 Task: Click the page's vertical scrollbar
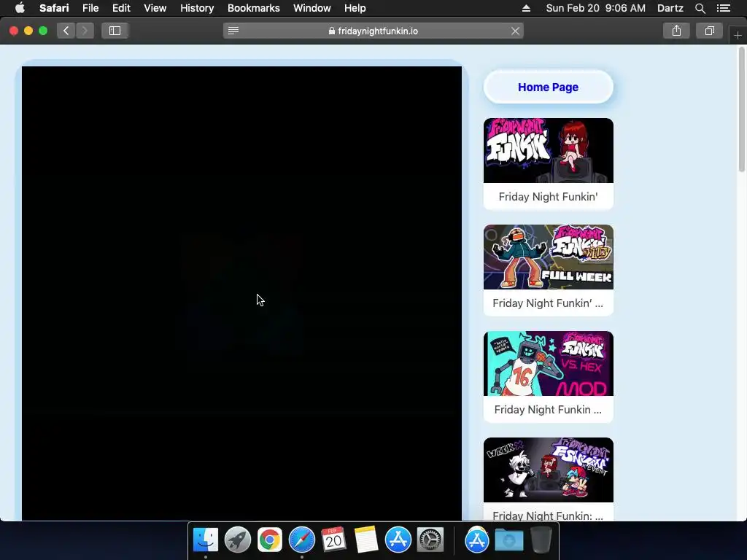[x=742, y=109]
